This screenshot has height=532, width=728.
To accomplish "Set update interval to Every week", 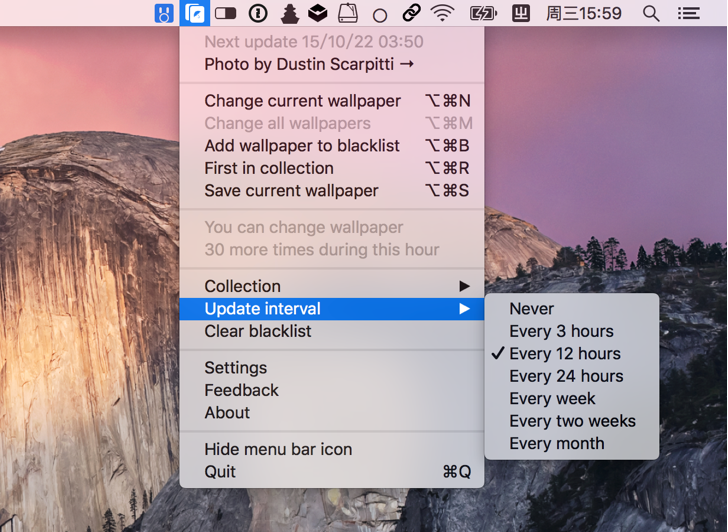I will tap(572, 398).
